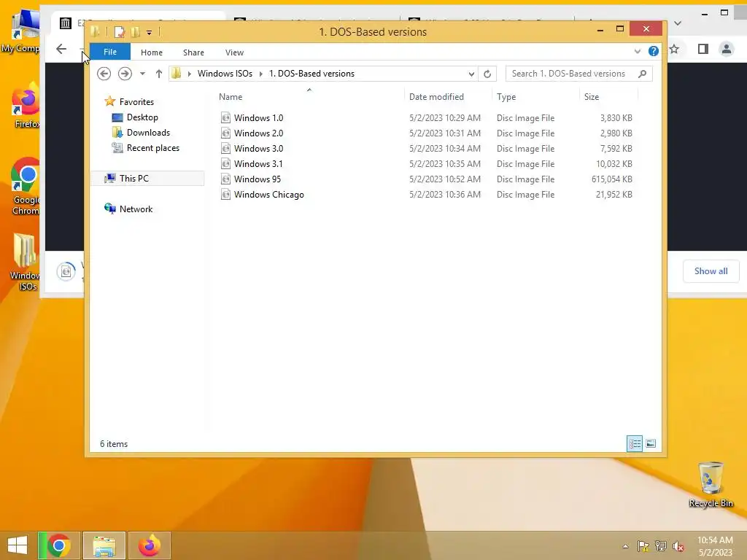Go up one folder level
This screenshot has width=747, height=560.
click(158, 74)
